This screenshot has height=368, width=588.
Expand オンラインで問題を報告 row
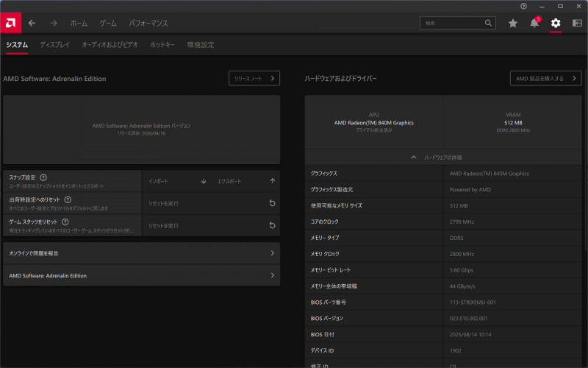141,253
